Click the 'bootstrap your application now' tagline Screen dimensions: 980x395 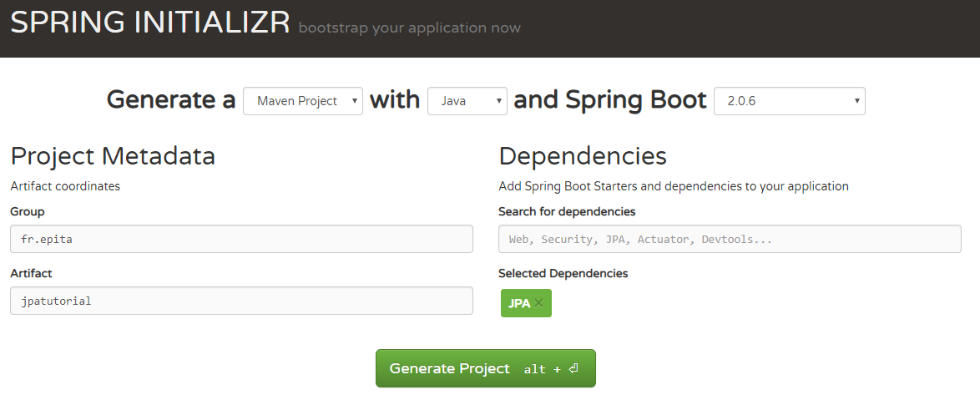pyautogui.click(x=409, y=28)
